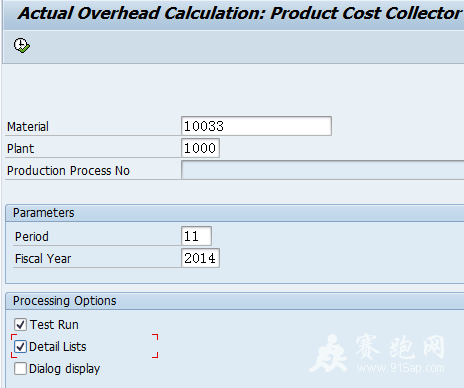Screen dimensions: 464x388
Task: Uncheck the Test Run checkbox
Action: pyautogui.click(x=20, y=324)
